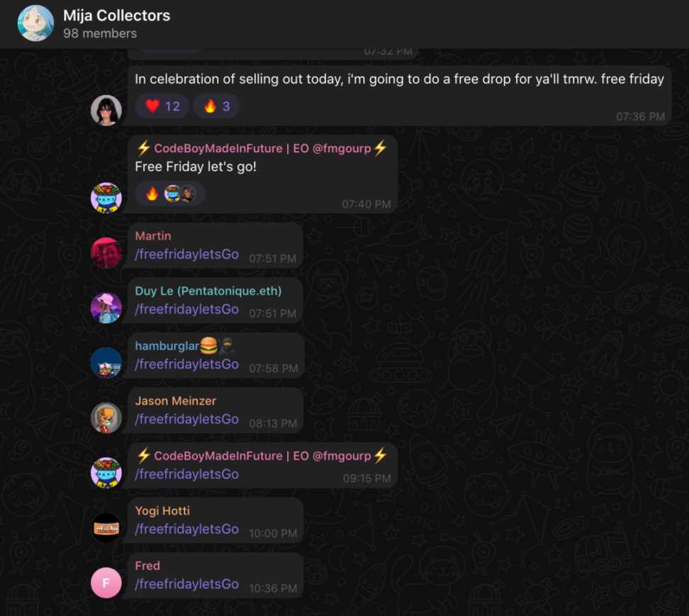The image size is (689, 616).
Task: Click Fred's /freefridayletsGo command link
Action: (186, 584)
